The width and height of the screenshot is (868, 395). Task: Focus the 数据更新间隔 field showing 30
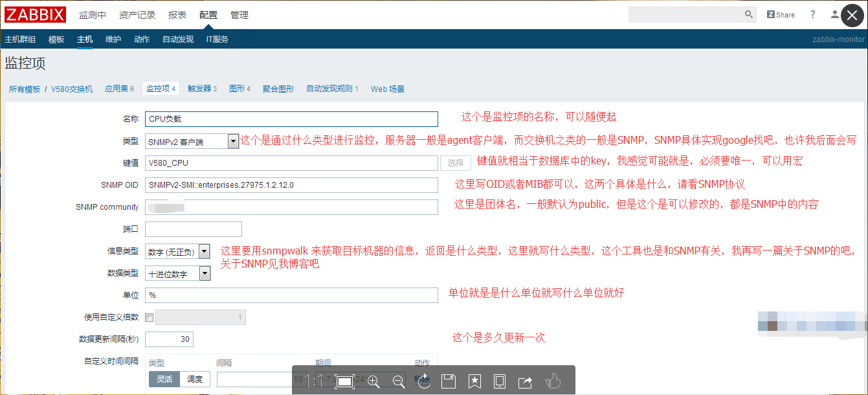coord(169,339)
